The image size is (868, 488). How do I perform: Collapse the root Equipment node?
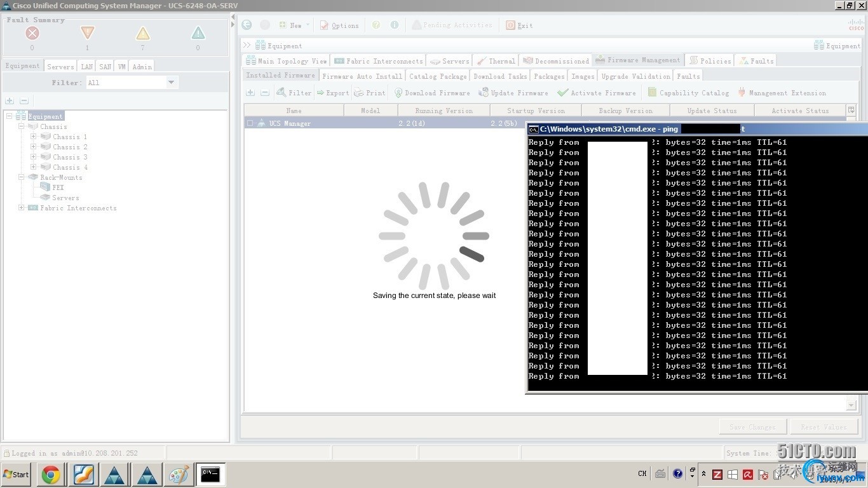tap(10, 116)
